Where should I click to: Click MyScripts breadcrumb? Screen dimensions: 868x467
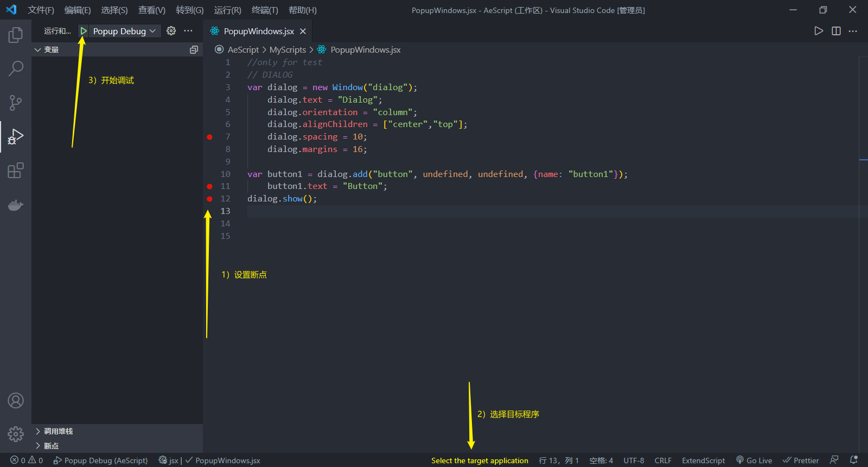288,49
